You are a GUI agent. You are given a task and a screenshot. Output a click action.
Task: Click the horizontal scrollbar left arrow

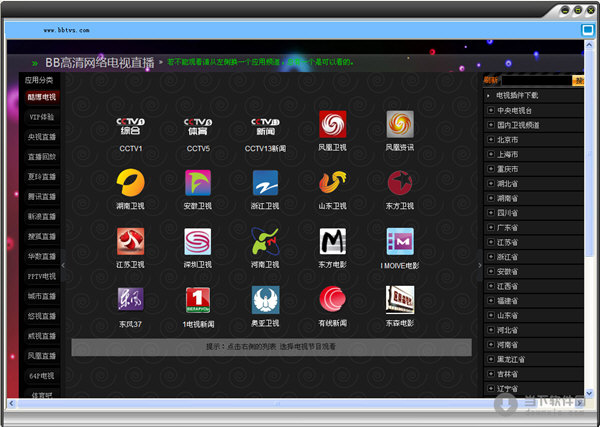11,403
